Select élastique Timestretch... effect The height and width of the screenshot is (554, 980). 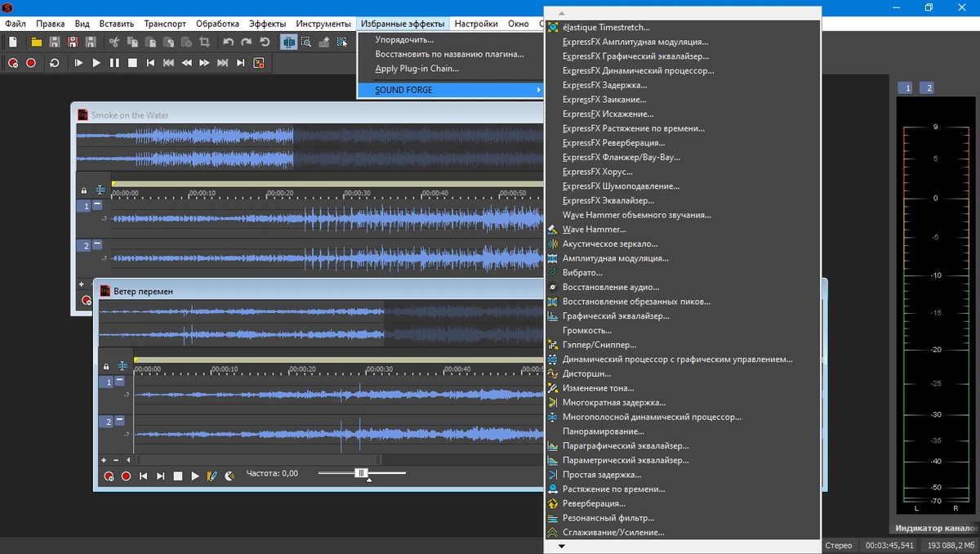[x=682, y=28]
